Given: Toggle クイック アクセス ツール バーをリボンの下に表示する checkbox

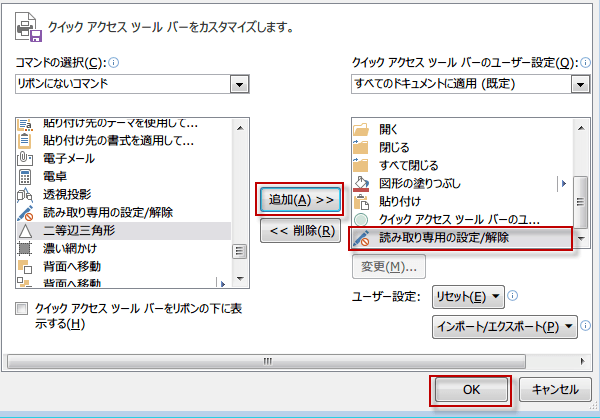Looking at the screenshot, I should pos(21,309).
